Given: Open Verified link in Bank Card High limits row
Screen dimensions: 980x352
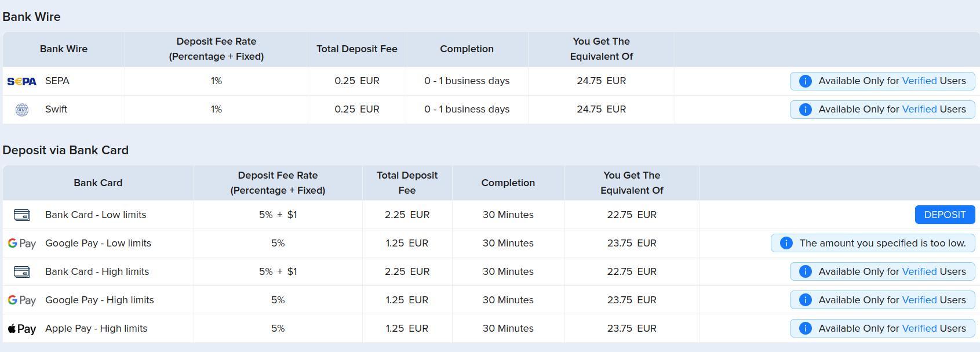Looking at the screenshot, I should 919,271.
